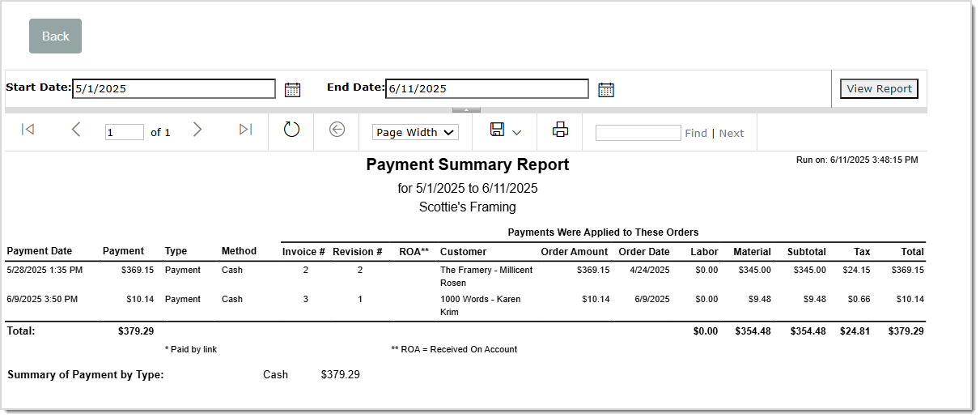
Task: Click the Find link
Action: coord(696,134)
